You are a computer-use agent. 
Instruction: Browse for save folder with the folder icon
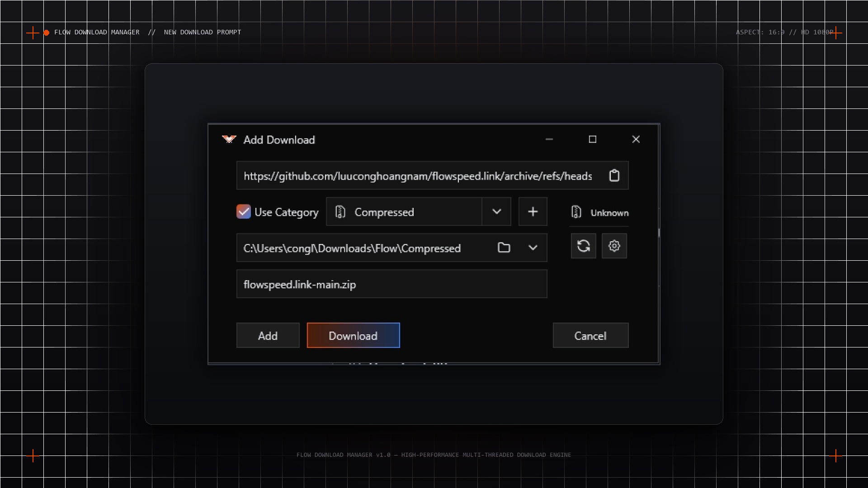point(504,248)
